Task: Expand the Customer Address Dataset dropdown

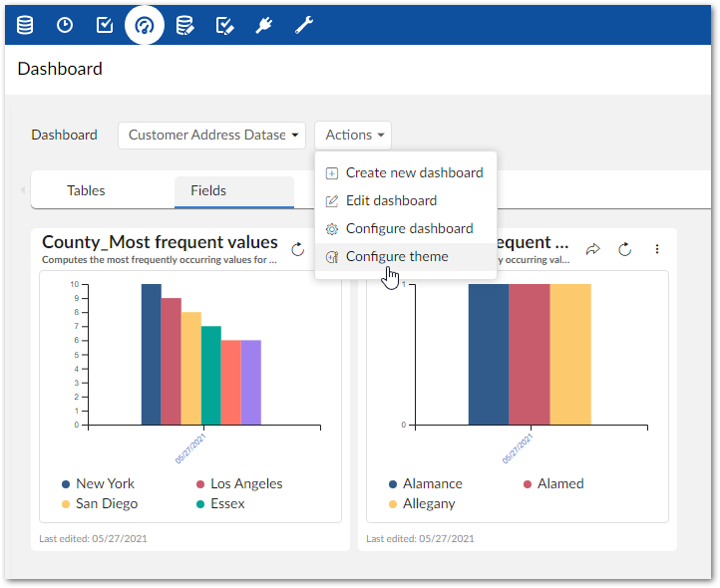Action: point(213,135)
